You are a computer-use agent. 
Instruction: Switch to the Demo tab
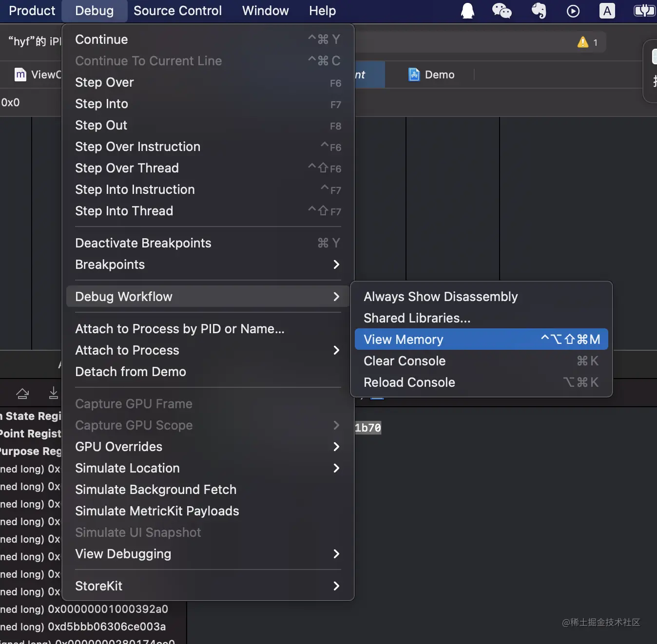(x=431, y=75)
